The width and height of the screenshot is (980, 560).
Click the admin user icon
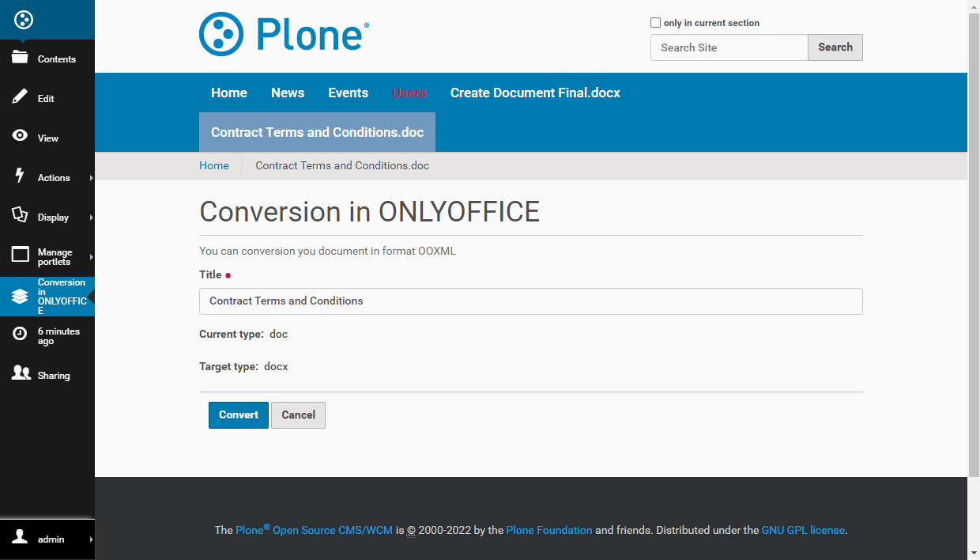[21, 538]
